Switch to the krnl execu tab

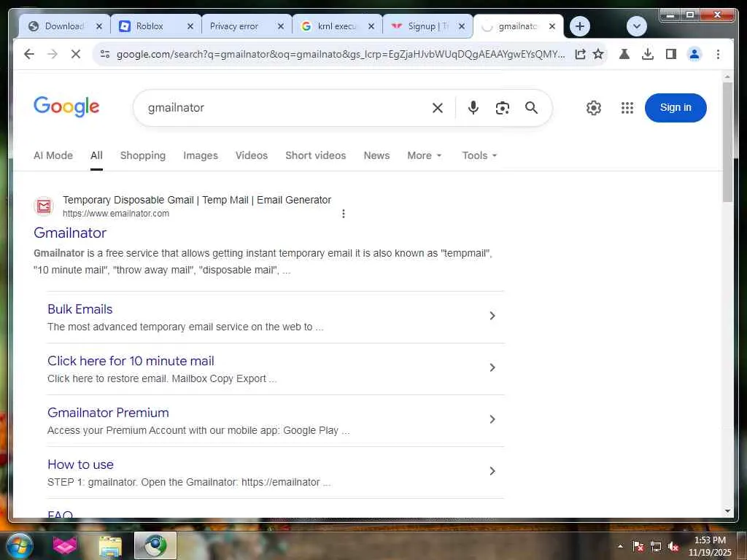(x=338, y=26)
